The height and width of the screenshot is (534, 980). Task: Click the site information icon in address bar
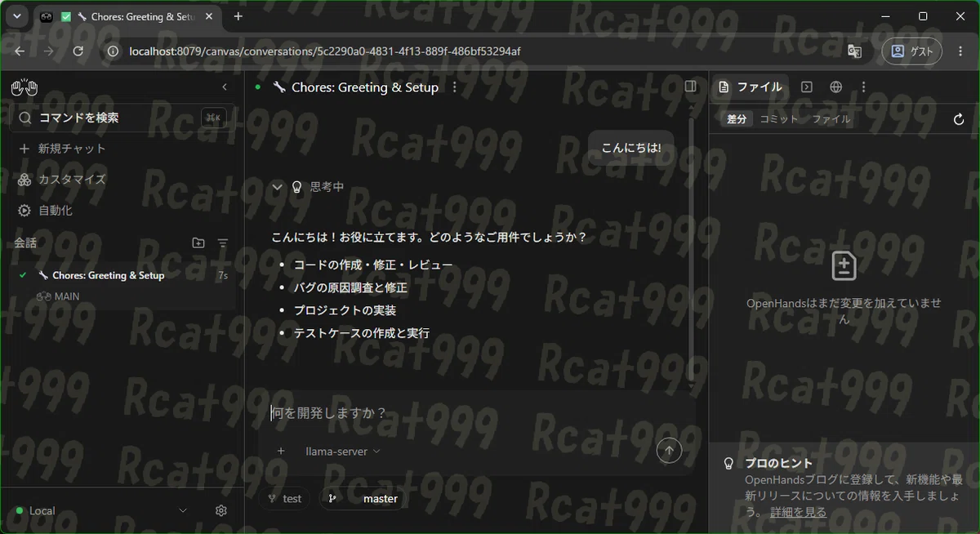pos(114,51)
